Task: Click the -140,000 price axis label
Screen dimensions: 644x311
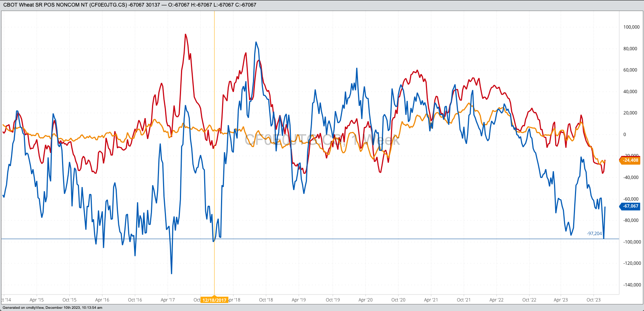Action: point(631,285)
